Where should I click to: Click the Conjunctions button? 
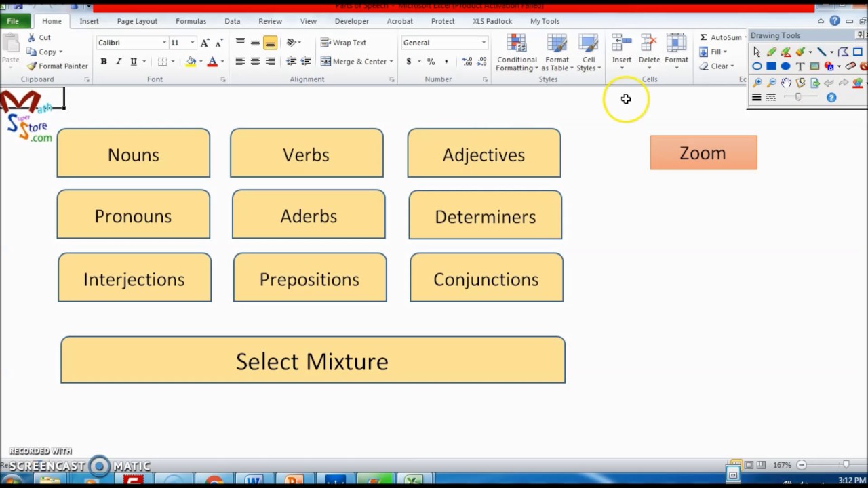(486, 278)
